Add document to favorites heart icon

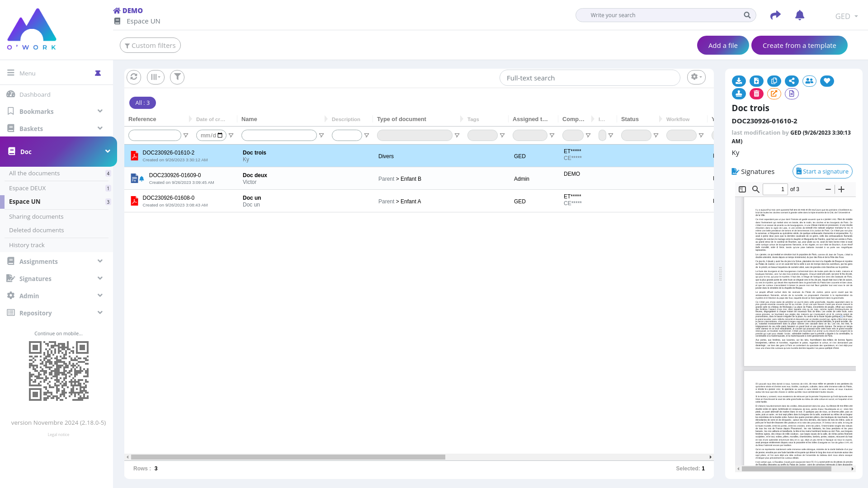[827, 81]
